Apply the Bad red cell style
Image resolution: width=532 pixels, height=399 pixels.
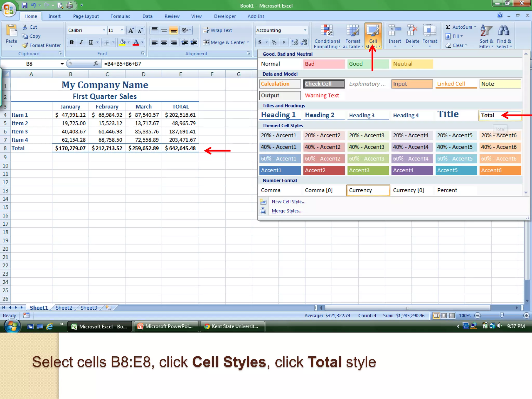click(324, 64)
